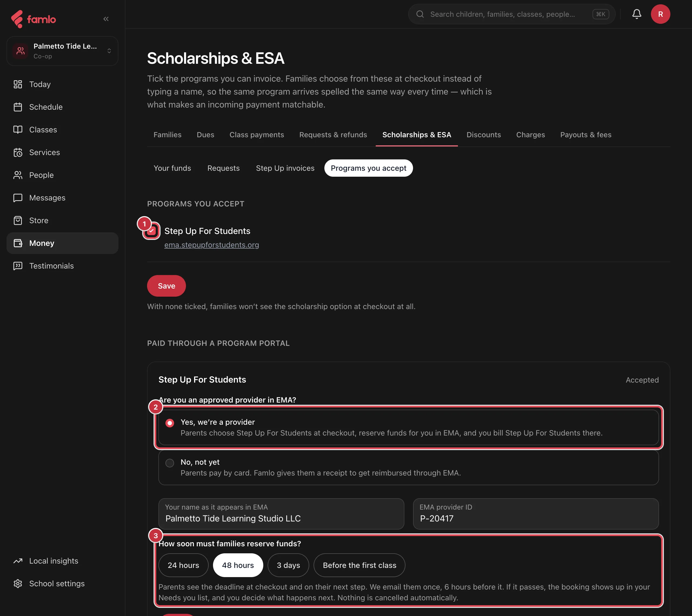Image resolution: width=692 pixels, height=616 pixels.
Task: Open People from sidebar
Action: (x=62, y=175)
